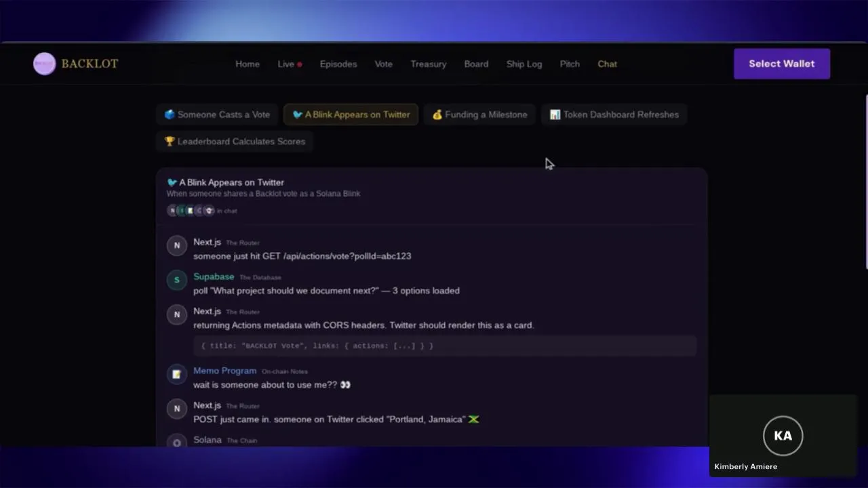Click the BACKLOT Vote JSON code block
Image resolution: width=868 pixels, height=488 pixels.
click(445, 346)
